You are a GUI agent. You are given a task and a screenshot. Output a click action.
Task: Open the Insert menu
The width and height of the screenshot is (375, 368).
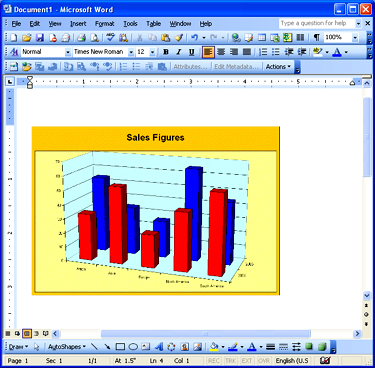(x=78, y=24)
